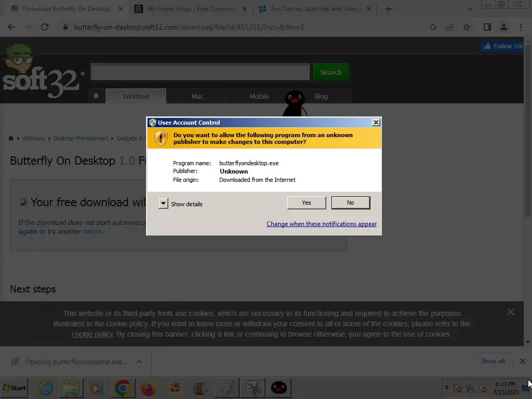Open Firefox from taskbar

point(148,388)
